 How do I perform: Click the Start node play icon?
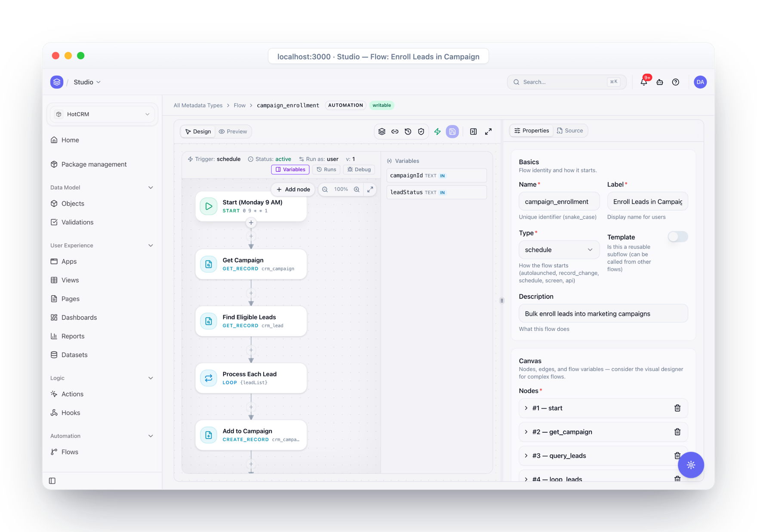[209, 206]
